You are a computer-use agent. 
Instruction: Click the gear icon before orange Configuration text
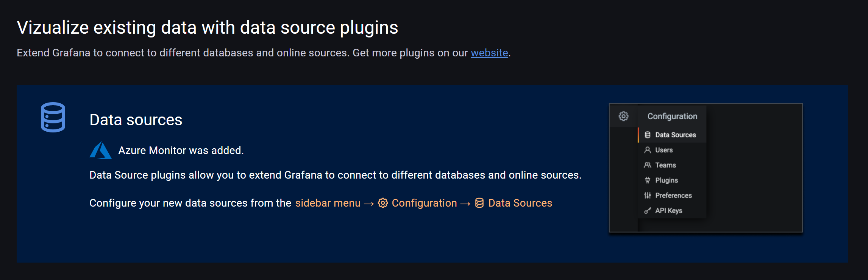pos(383,203)
